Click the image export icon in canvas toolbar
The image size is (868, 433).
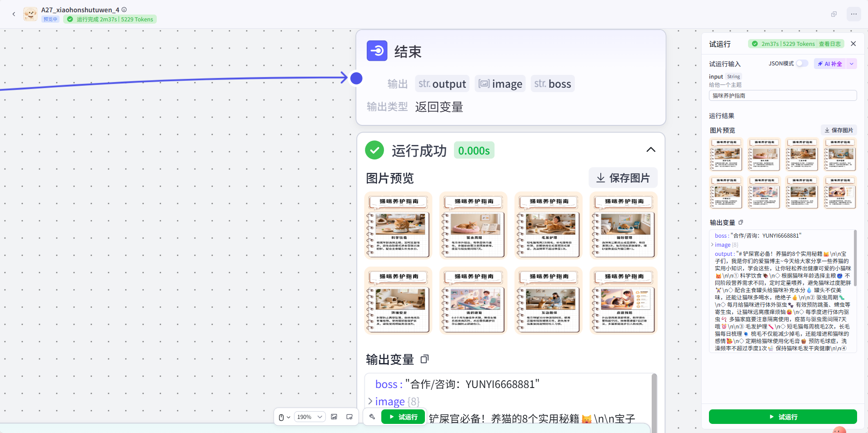[x=334, y=417]
